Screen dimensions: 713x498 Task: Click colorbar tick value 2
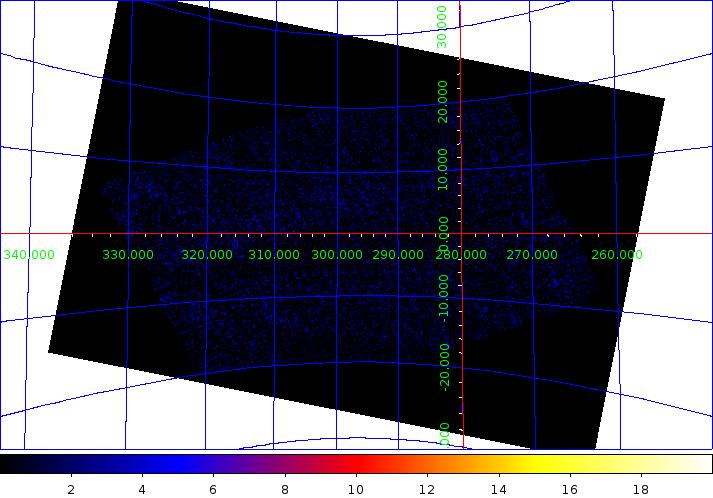click(71, 489)
